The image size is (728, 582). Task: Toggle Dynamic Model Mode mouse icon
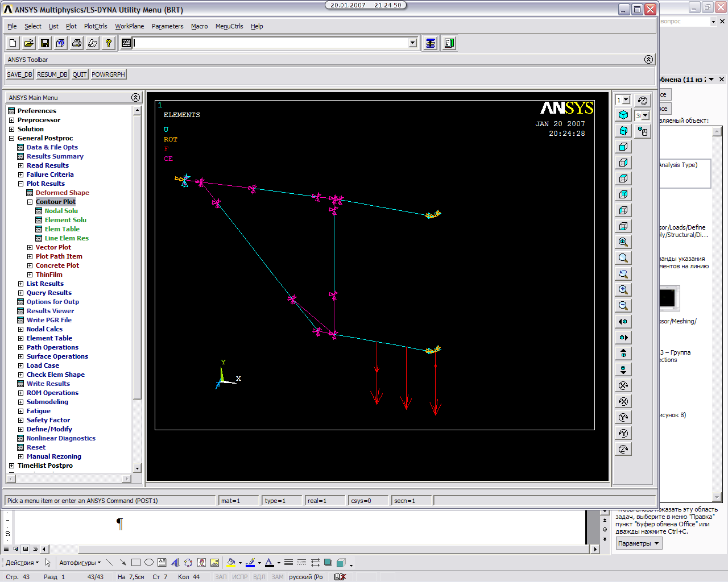tap(643, 131)
